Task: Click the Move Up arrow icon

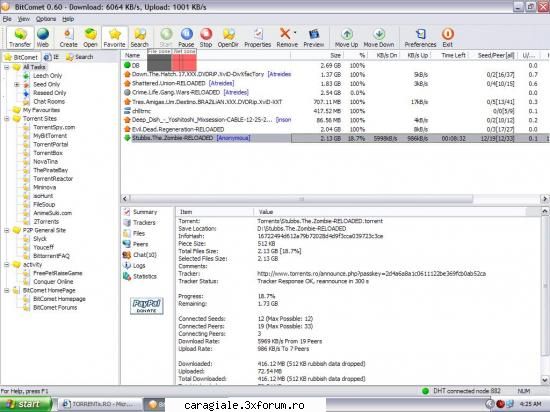Action: pos(347,37)
